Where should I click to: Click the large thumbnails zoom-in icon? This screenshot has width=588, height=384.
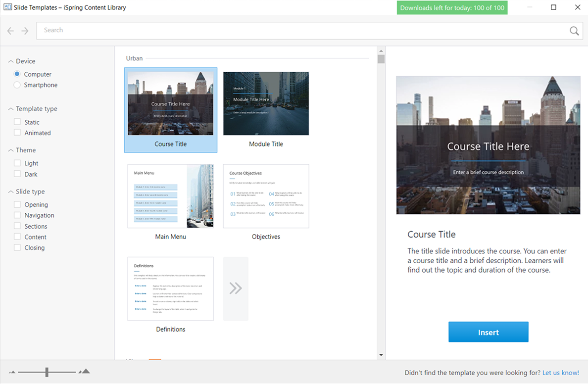coord(85,371)
